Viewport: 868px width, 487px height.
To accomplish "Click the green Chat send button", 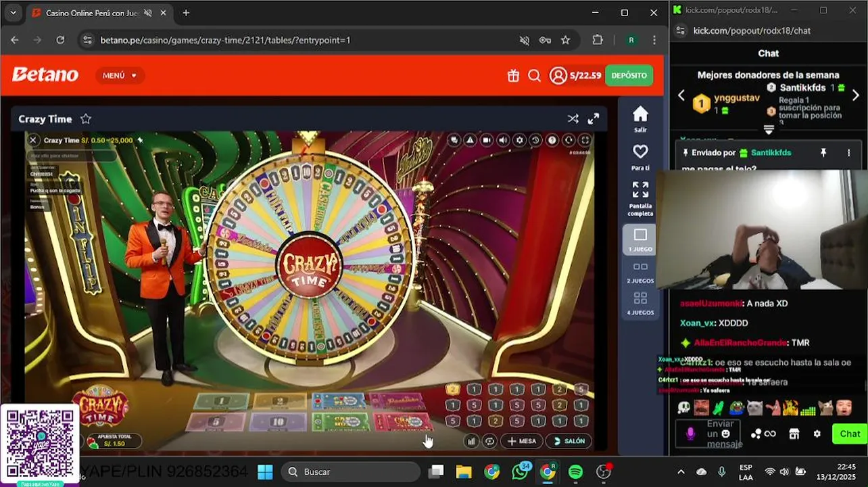I will [849, 434].
